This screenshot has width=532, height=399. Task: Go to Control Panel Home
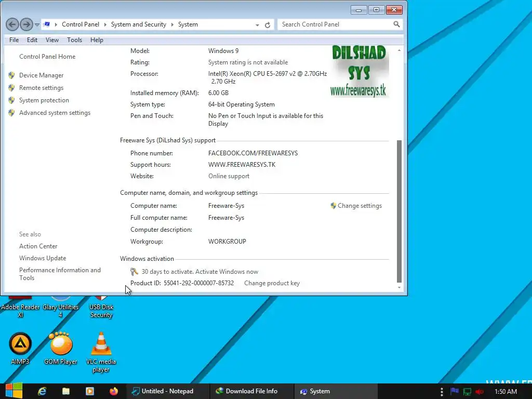47,57
